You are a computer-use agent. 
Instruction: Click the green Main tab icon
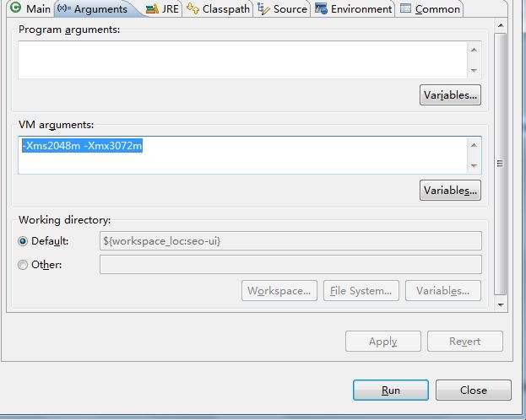pos(15,8)
